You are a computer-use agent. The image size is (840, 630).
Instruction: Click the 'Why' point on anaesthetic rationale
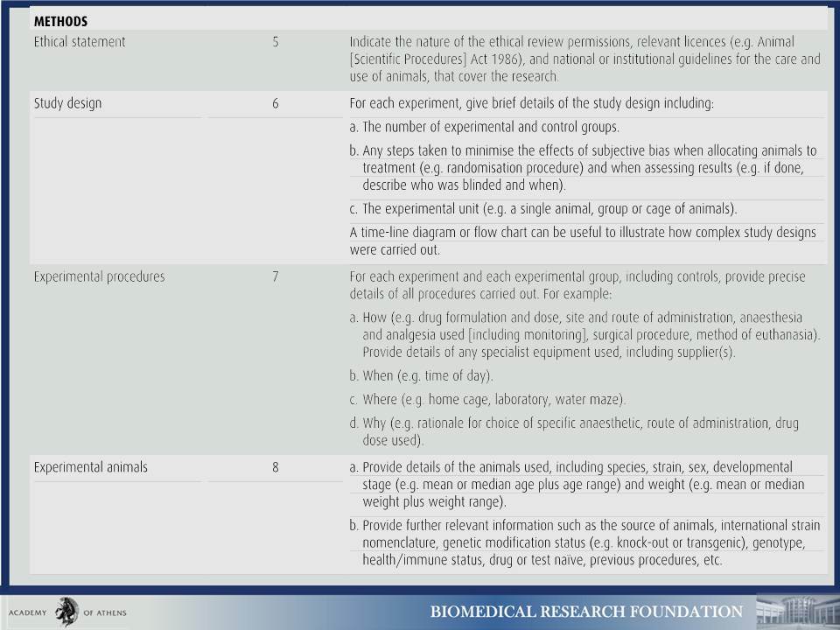tap(574, 431)
